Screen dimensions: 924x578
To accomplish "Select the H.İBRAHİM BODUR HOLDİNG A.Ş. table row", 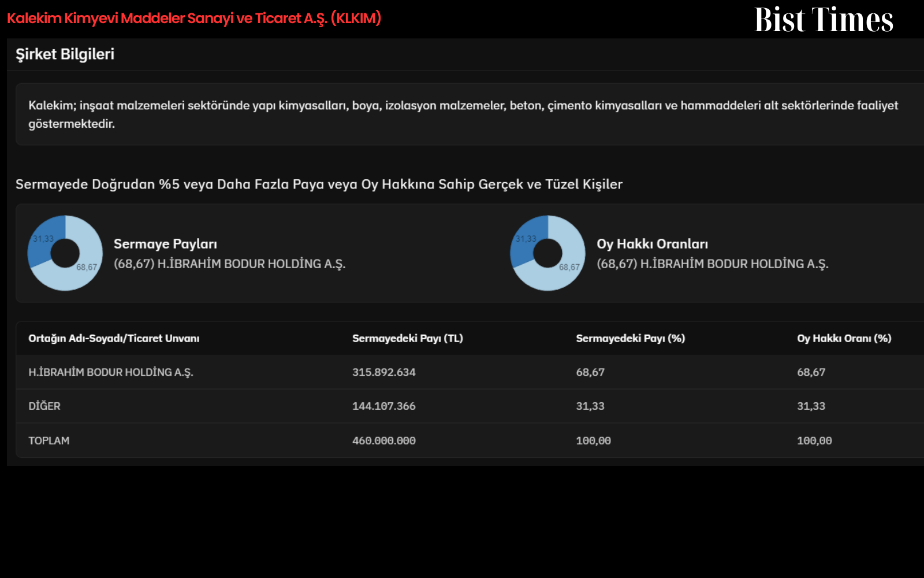I will [x=470, y=372].
